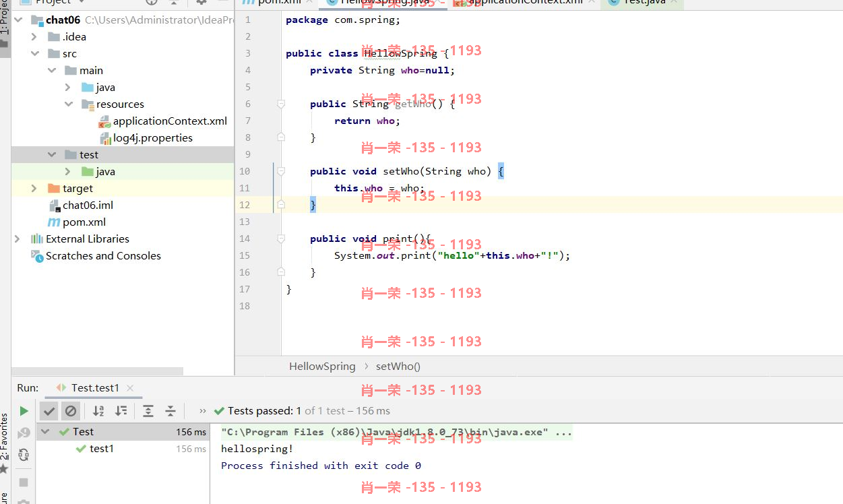The width and height of the screenshot is (843, 504).
Task: Show more test toolbar actions chevrons
Action: tap(203, 411)
